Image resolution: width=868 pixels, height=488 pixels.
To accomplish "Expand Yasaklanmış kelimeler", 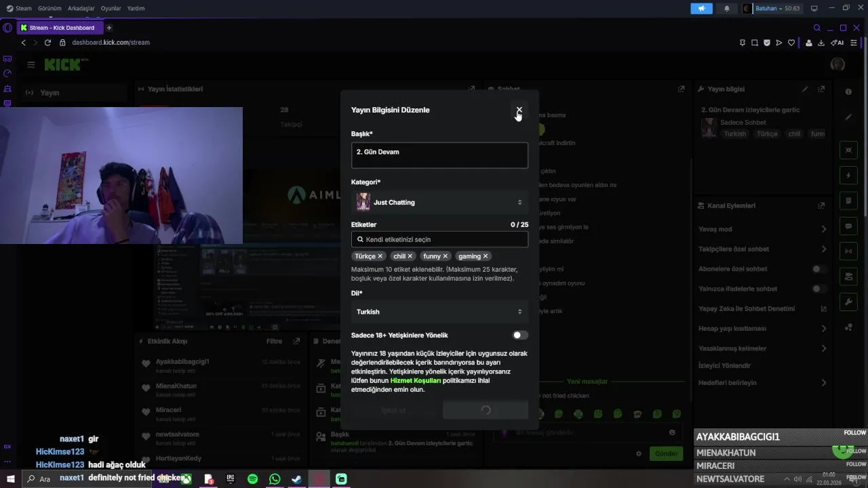I will (x=762, y=348).
